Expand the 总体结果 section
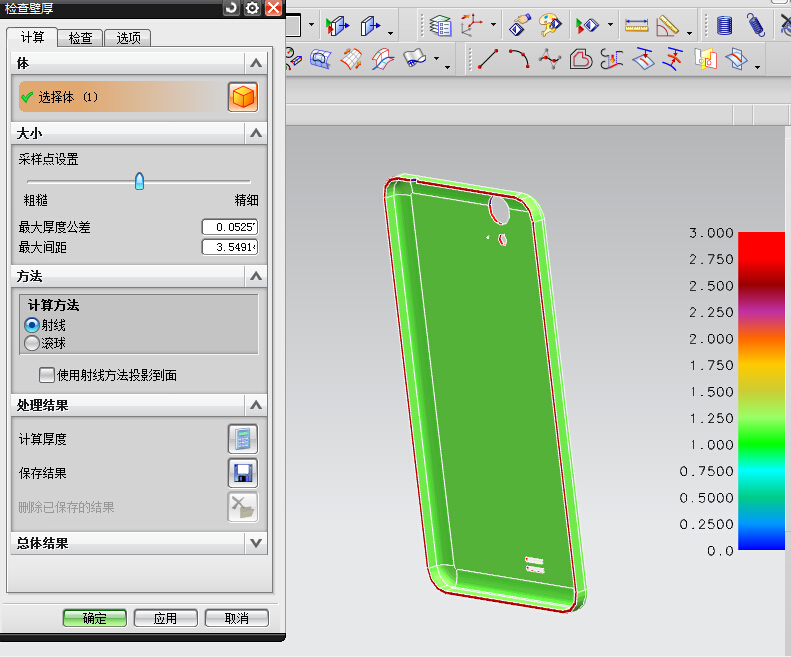791x657 pixels. 256,543
